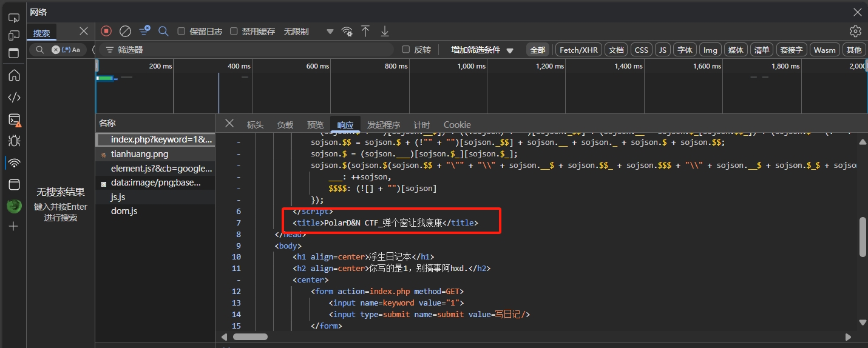Enable the 禁用缓存 checkbox
This screenshot has width=868, height=348.
pos(233,31)
